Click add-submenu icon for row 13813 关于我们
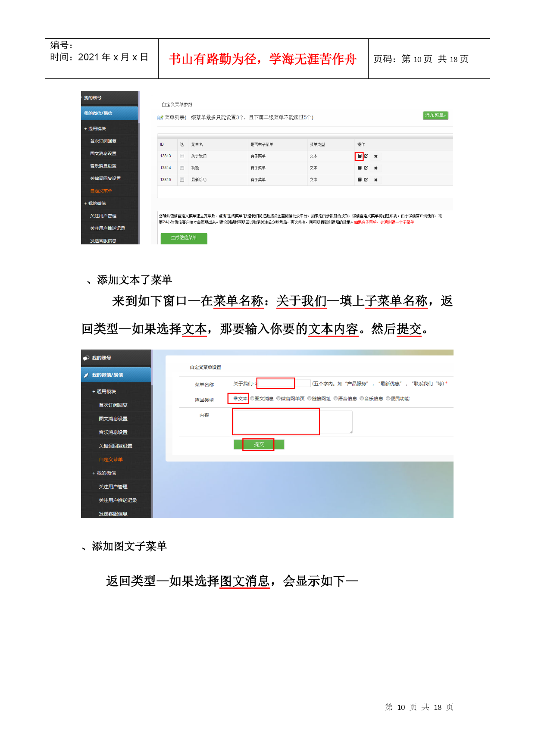Image resolution: width=535 pixels, height=756 pixels. click(360, 156)
